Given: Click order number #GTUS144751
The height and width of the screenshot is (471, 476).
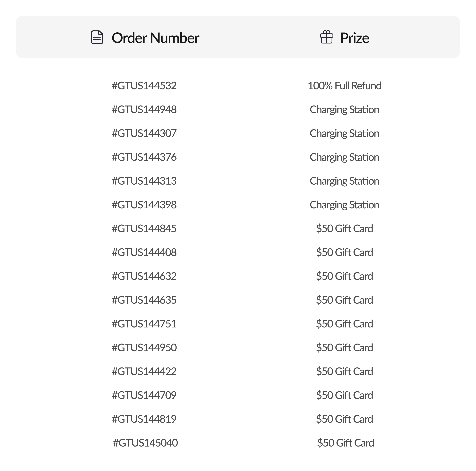Looking at the screenshot, I should [x=144, y=324].
